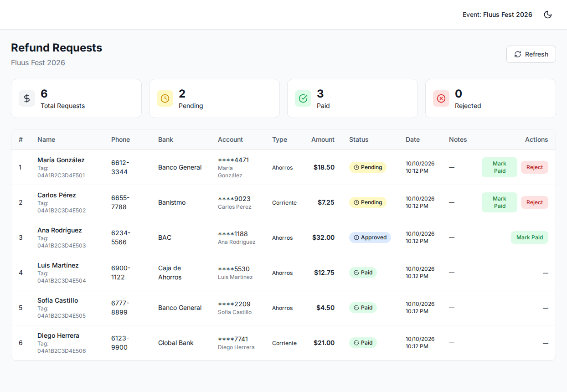The height and width of the screenshot is (392, 567).
Task: Click Pending status badge for Carlos Pérez
Action: click(368, 202)
